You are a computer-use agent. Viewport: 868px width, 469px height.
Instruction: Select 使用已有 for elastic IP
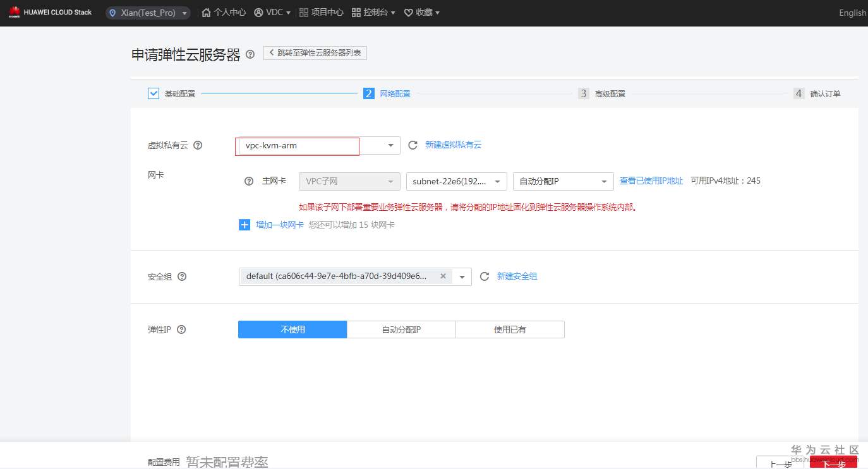510,329
